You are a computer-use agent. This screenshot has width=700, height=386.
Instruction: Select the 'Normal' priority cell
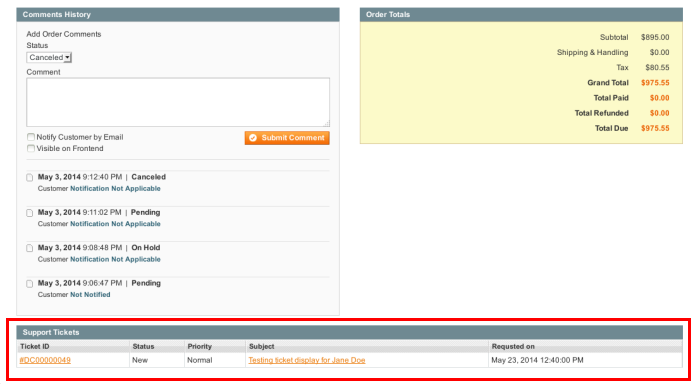(215, 360)
